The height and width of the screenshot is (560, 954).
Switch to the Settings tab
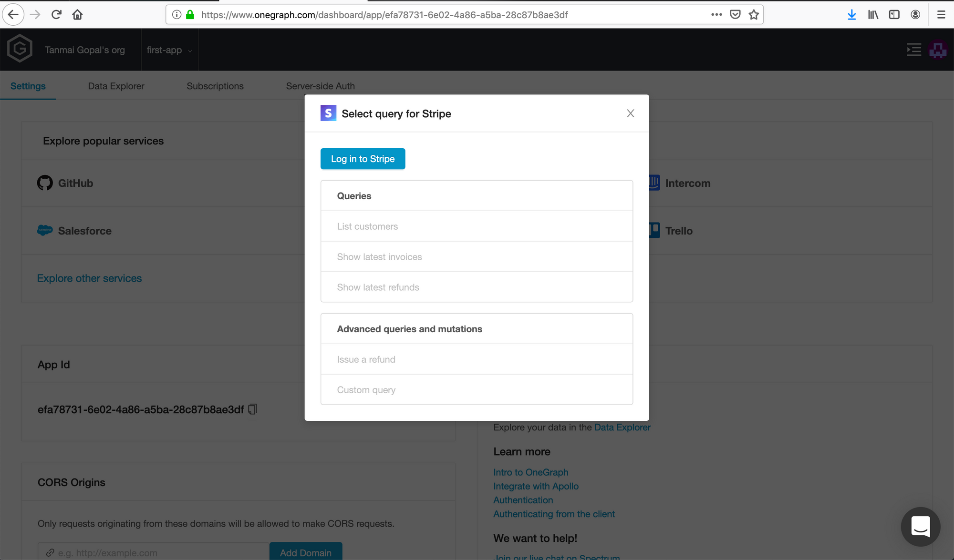click(x=28, y=86)
